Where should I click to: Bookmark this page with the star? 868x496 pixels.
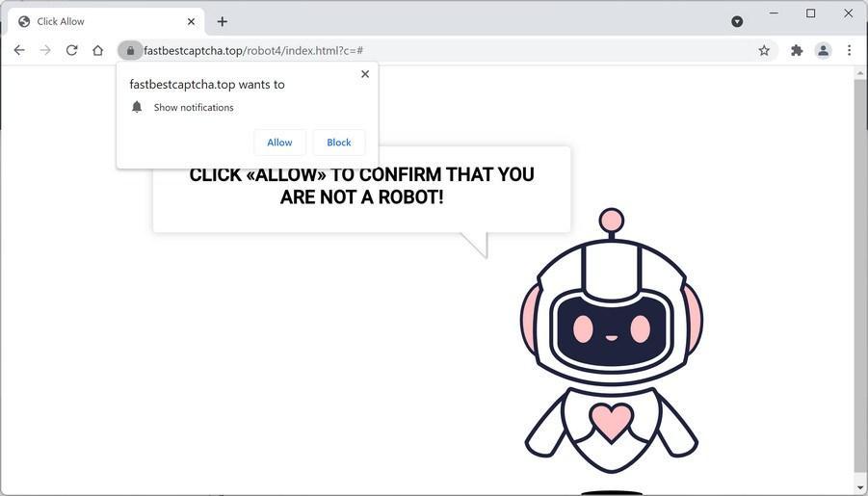click(x=764, y=50)
